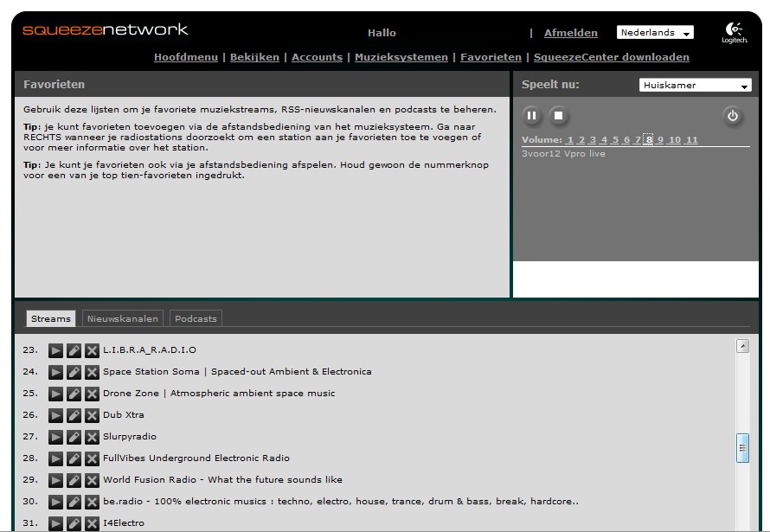Switch to the Nieuwskanalen tab

[122, 318]
